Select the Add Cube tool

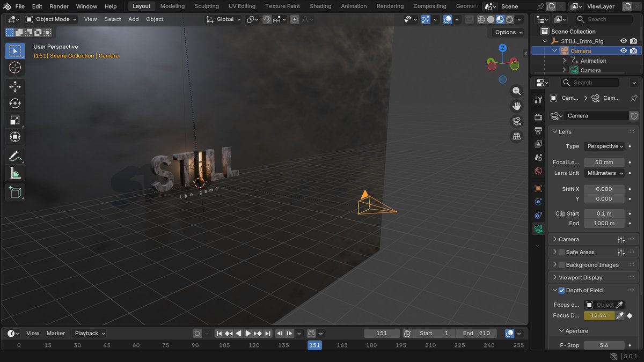[15, 192]
